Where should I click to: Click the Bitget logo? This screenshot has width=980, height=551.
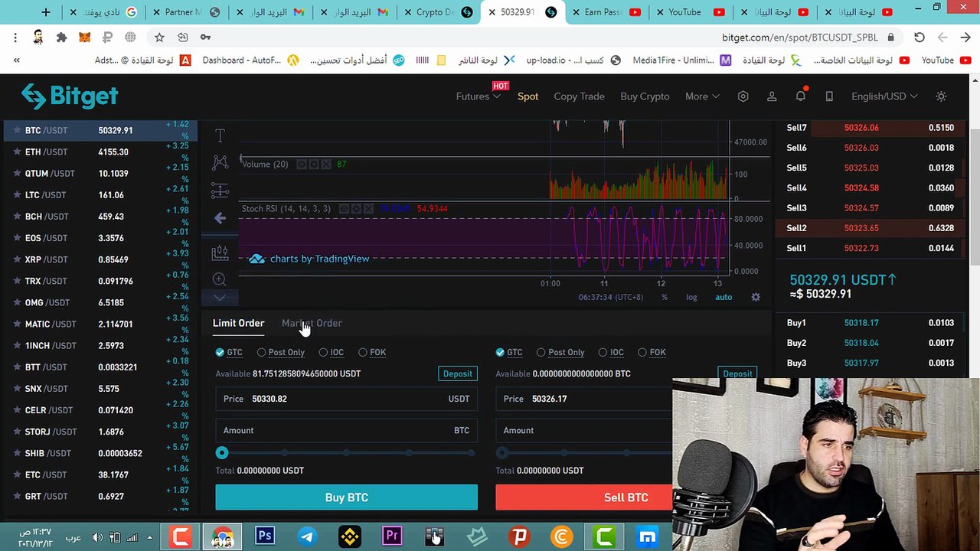tap(70, 96)
